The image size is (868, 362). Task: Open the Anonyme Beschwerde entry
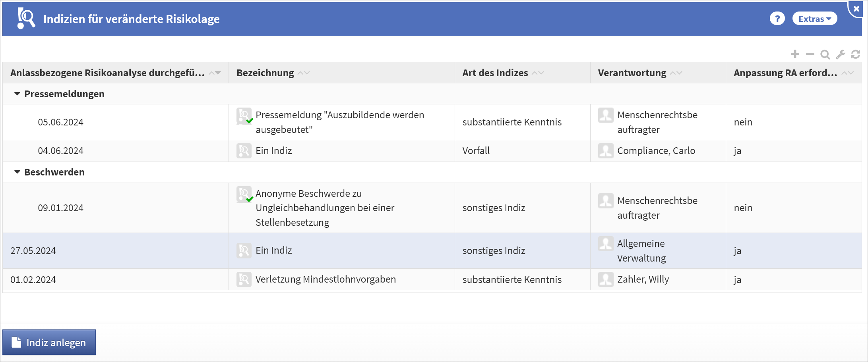308,194
